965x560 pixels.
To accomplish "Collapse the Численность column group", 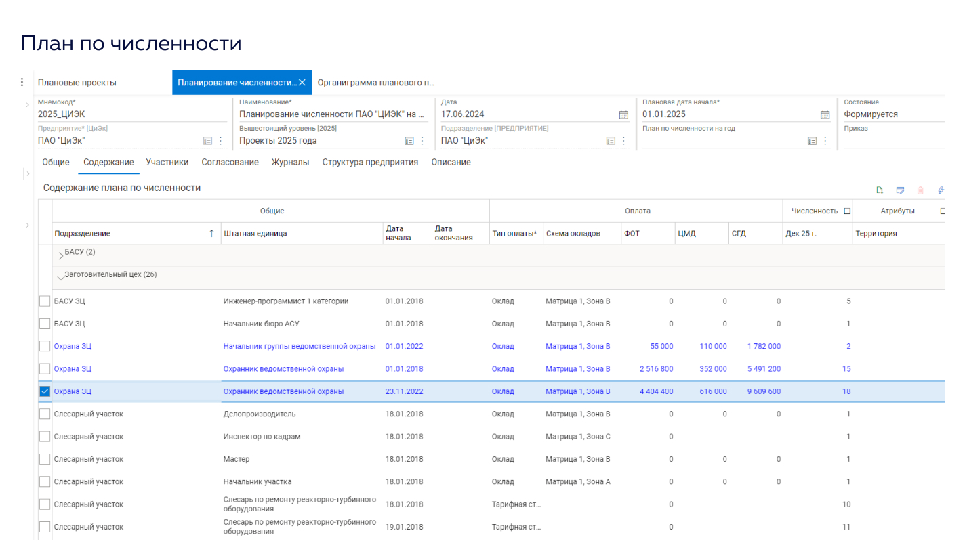I will click(x=846, y=211).
